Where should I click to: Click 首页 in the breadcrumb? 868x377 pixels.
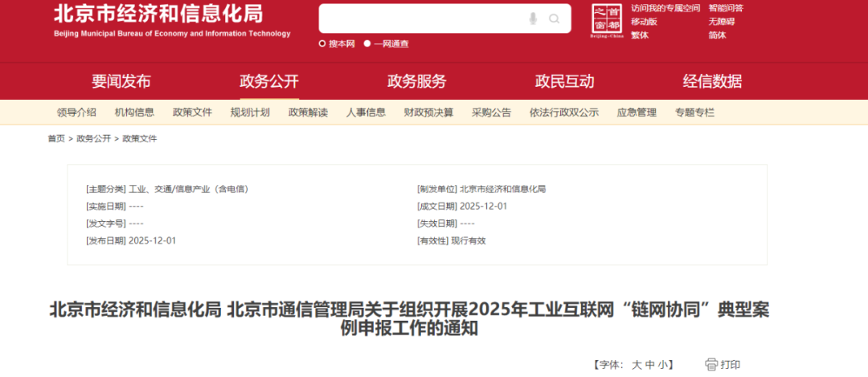(56, 138)
